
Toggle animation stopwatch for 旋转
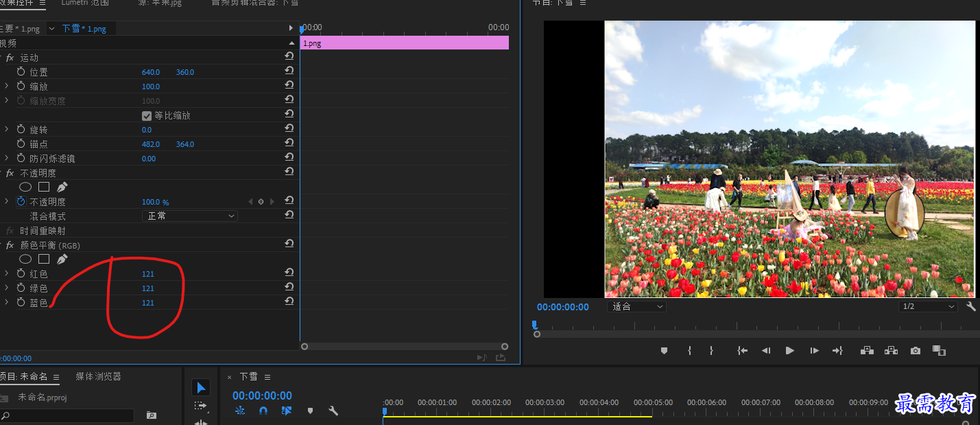tap(21, 130)
